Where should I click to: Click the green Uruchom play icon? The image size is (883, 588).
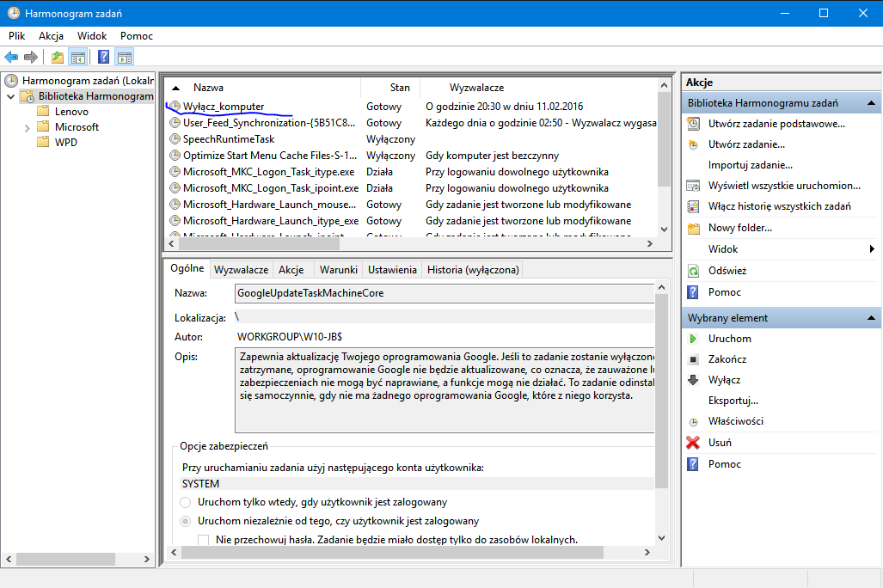click(693, 339)
